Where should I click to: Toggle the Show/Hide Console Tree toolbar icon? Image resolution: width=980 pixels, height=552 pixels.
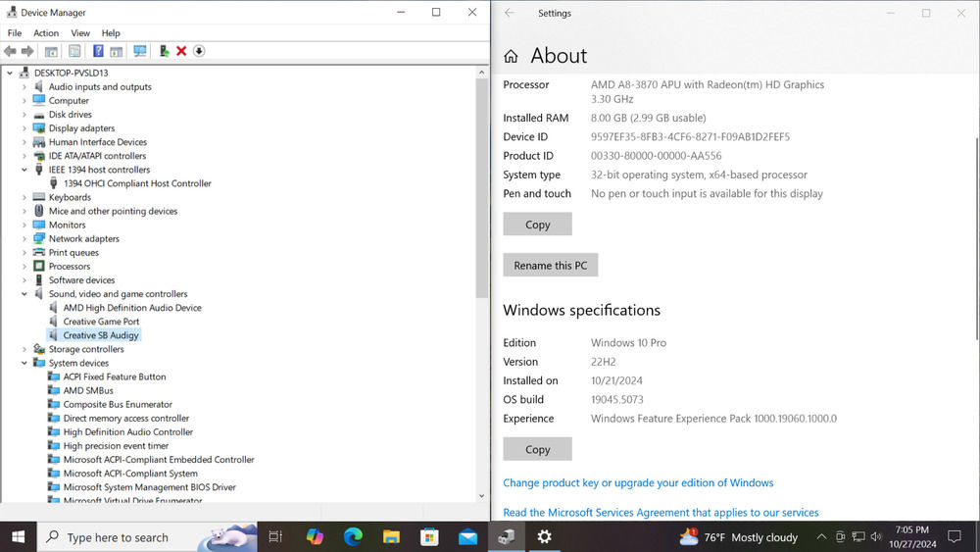51,51
